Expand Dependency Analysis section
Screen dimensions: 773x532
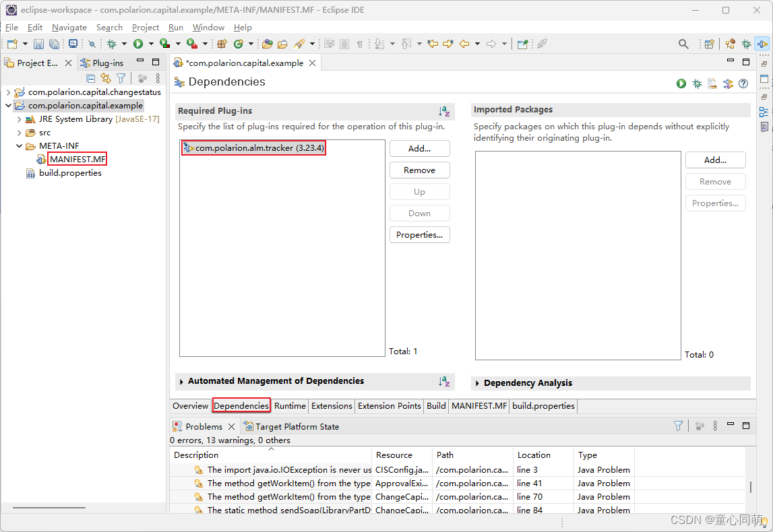pos(477,383)
